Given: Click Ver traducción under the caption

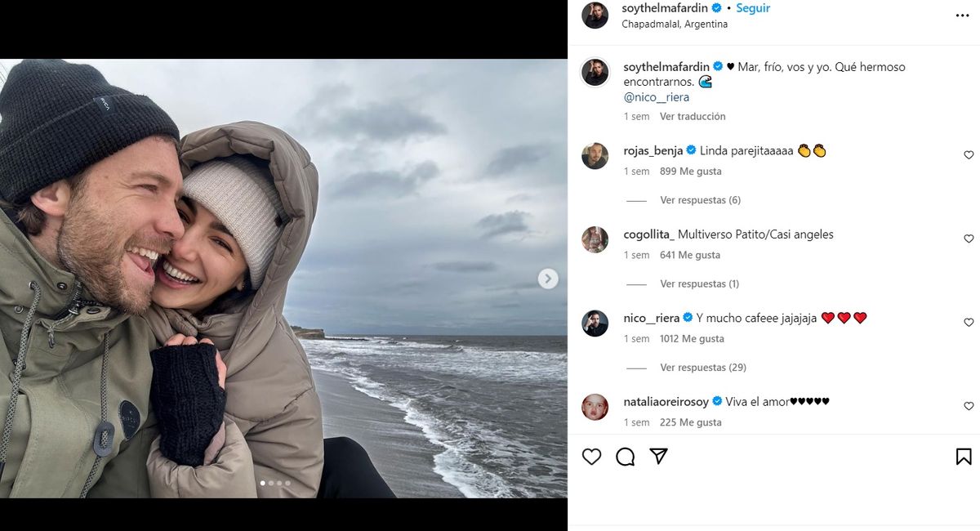Looking at the screenshot, I should tap(693, 117).
